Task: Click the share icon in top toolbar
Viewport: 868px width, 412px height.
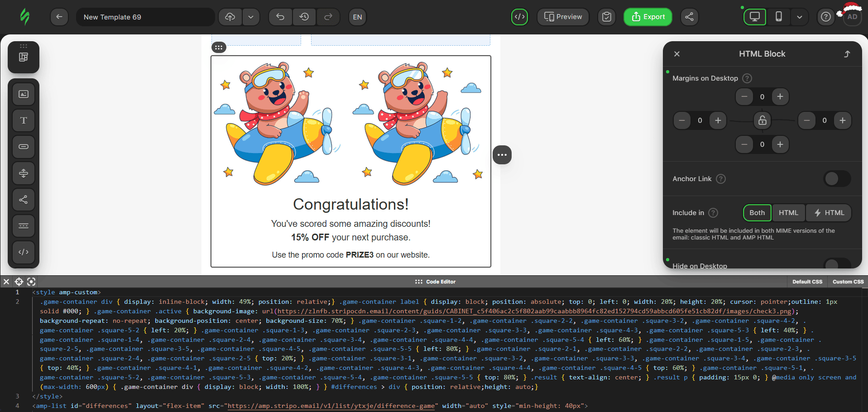Action: (689, 17)
